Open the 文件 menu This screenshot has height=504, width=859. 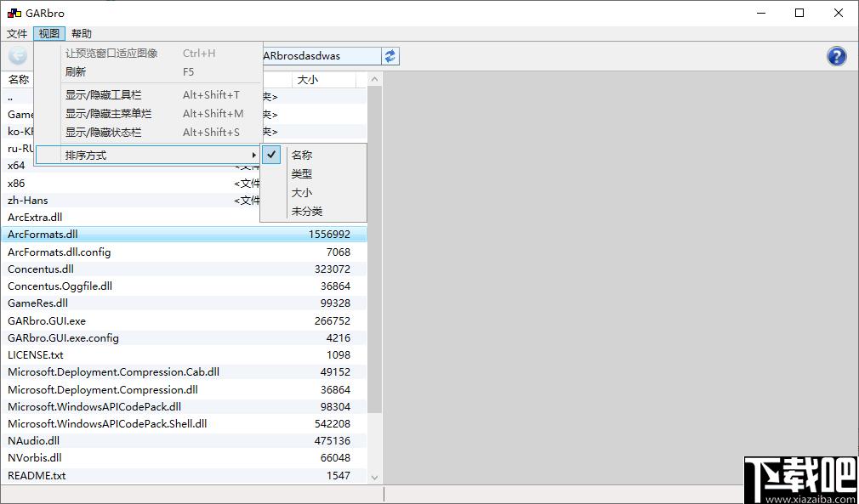tap(16, 33)
